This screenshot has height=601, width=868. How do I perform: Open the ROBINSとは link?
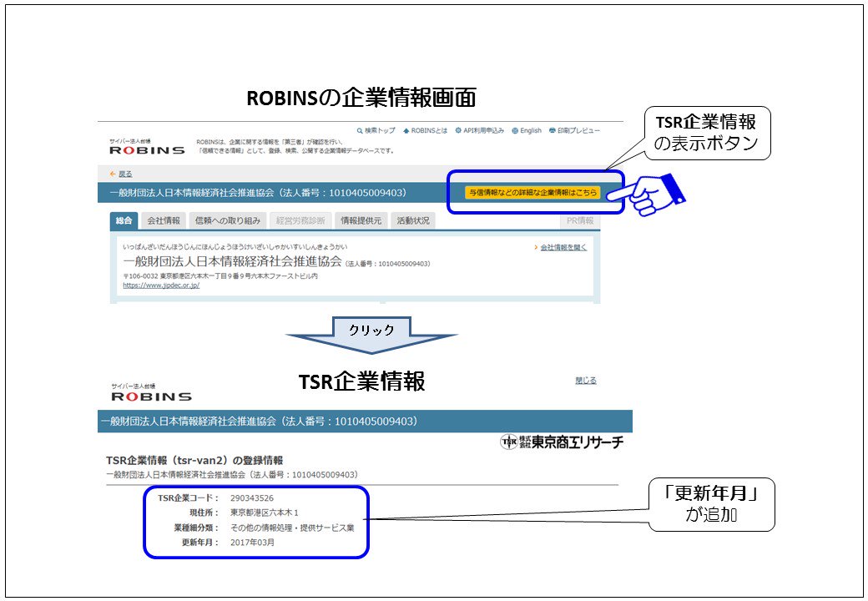coord(425,130)
